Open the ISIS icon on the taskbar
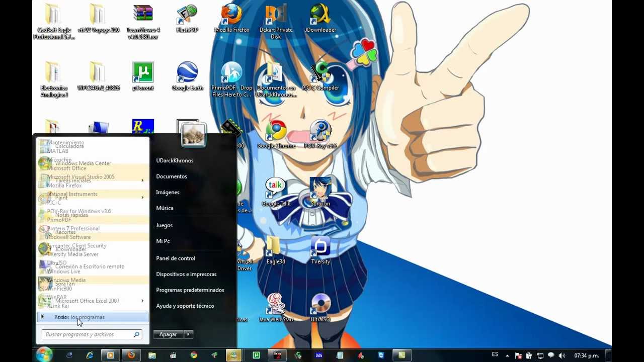This screenshot has width=644, height=362. (318, 355)
